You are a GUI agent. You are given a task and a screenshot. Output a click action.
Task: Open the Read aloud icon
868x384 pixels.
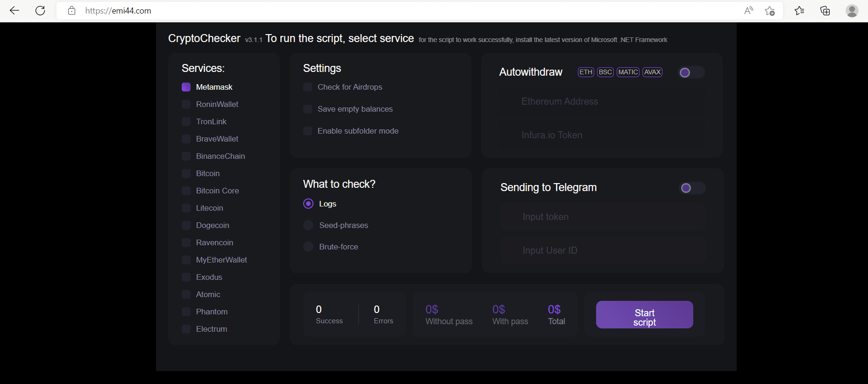tap(748, 11)
